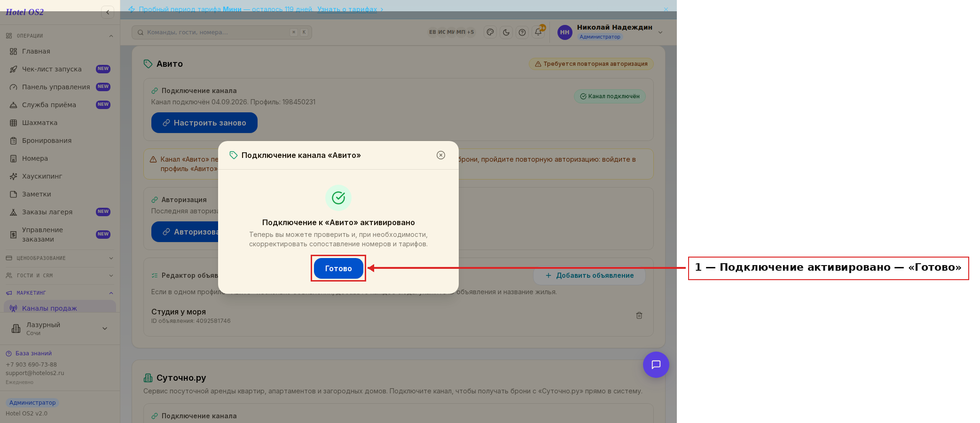The image size is (980, 423).
Task: Open the Заметки note icon item
Action: click(60, 194)
